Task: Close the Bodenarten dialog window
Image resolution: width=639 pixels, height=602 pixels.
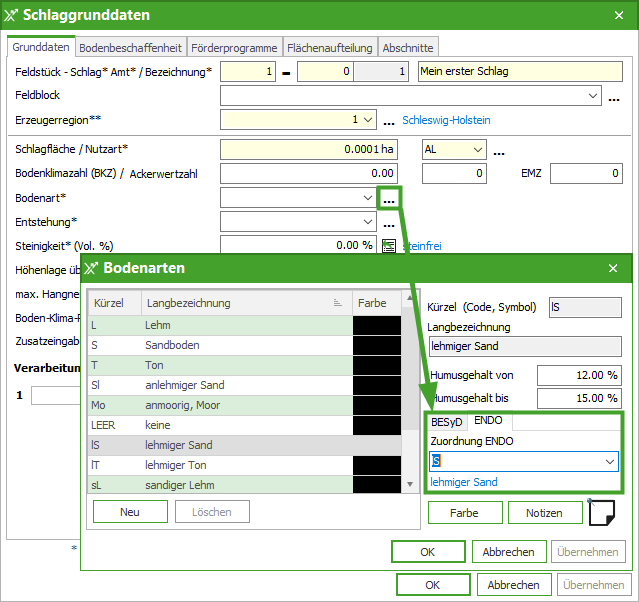Action: 613,268
